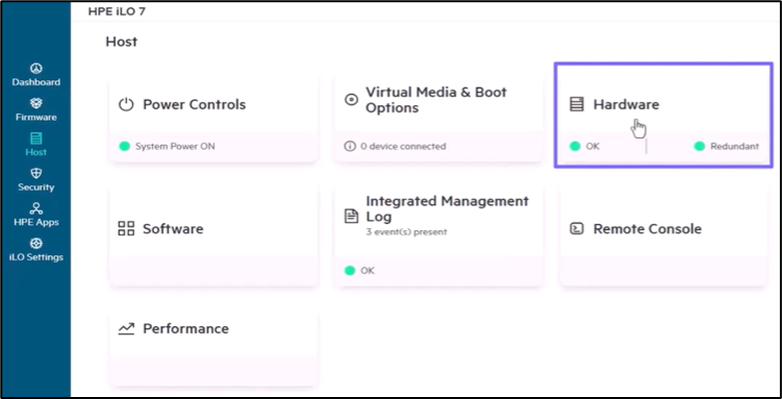Click the HPE iLO 7 header title
Image resolution: width=782 pixels, height=399 pixels.
(117, 11)
